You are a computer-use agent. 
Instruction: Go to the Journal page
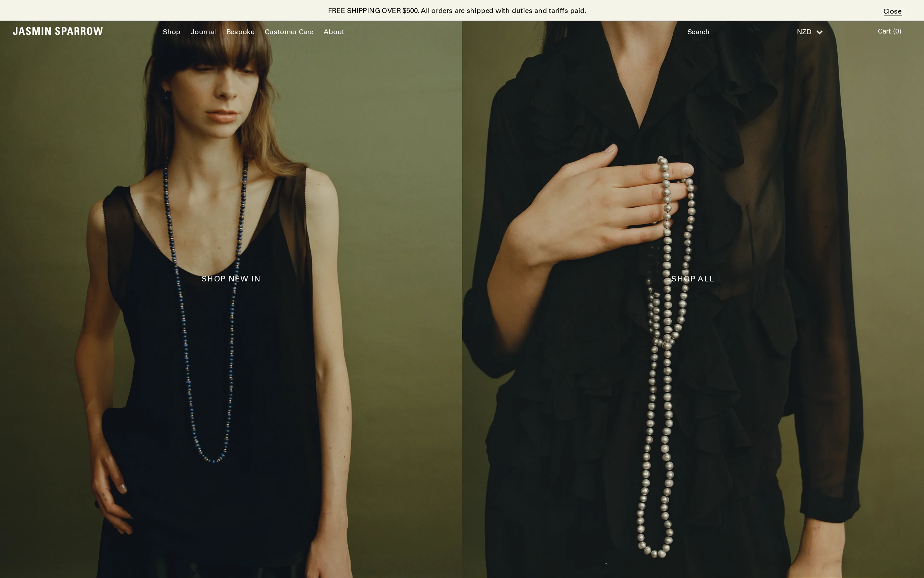pos(203,32)
